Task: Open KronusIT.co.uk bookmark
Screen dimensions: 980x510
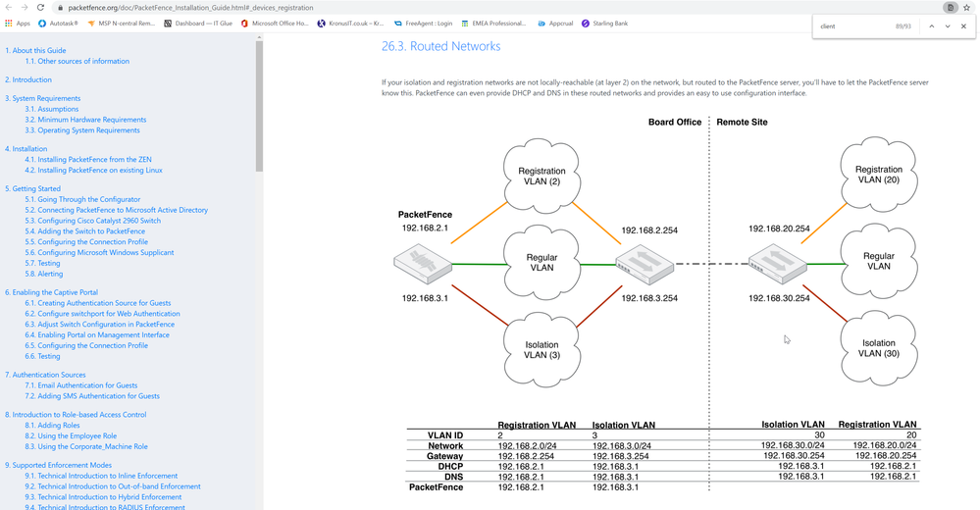Action: (x=350, y=24)
